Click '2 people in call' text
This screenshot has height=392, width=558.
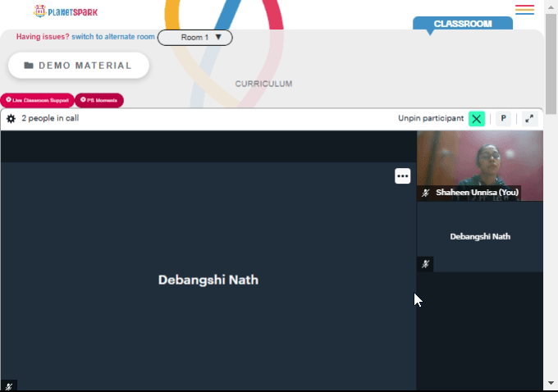(50, 118)
